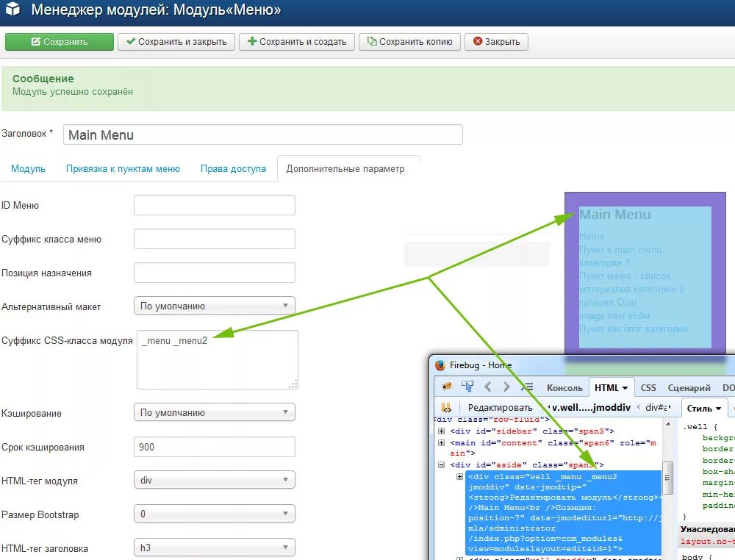Open Firebug Консоль panel tab
This screenshot has width=735, height=560.
pyautogui.click(x=564, y=388)
